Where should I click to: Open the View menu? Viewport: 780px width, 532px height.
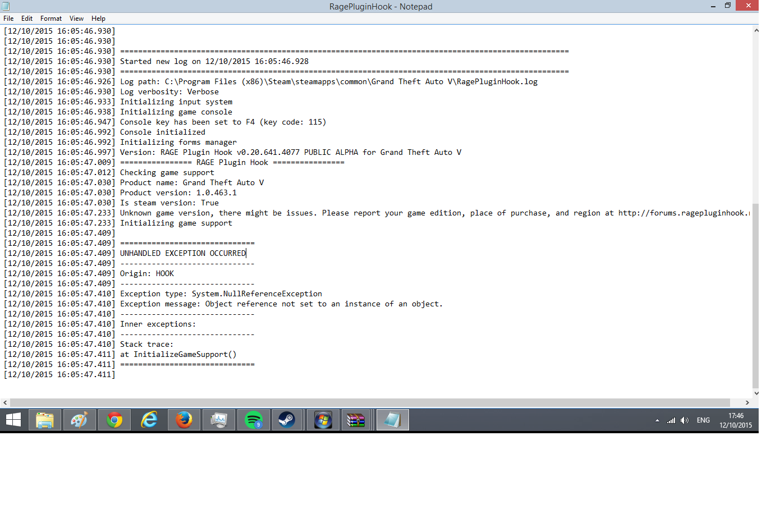(76, 19)
